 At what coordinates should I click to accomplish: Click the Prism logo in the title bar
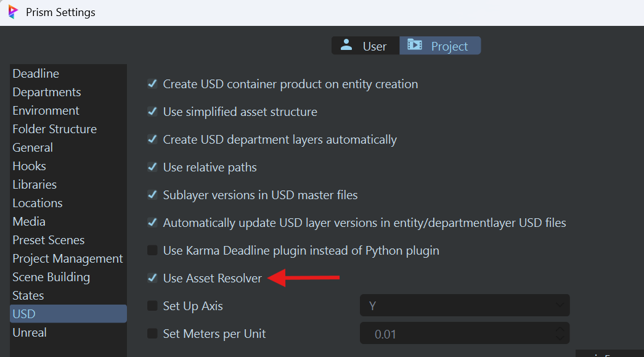tap(13, 12)
